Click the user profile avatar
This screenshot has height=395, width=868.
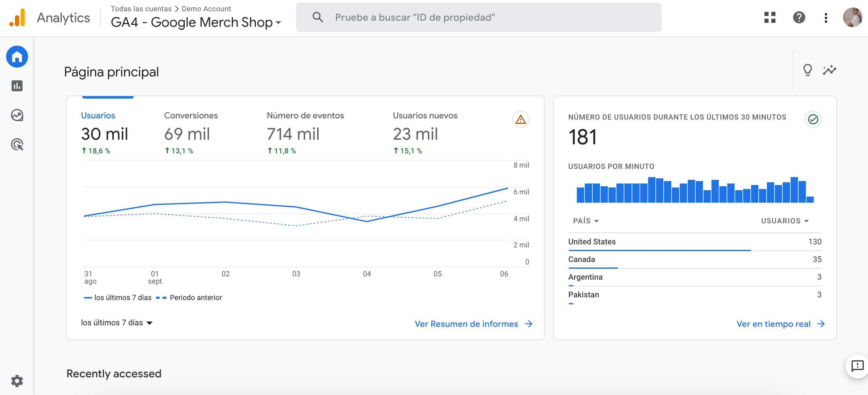tap(852, 18)
